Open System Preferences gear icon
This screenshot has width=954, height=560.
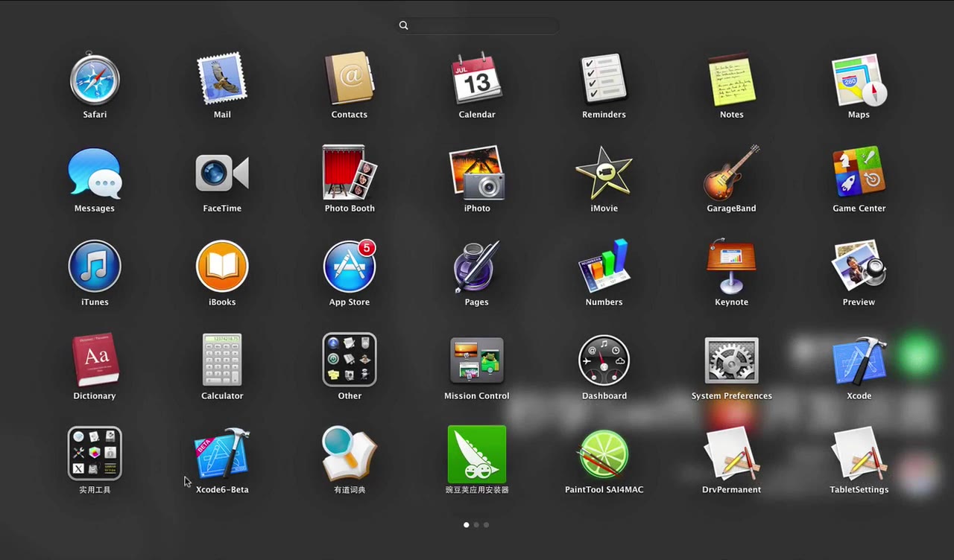pos(732,360)
